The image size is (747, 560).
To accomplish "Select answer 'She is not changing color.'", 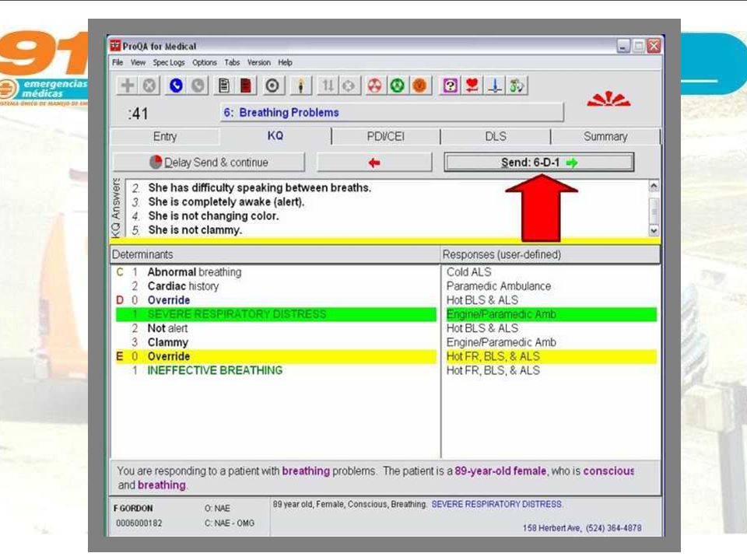I will (x=213, y=215).
